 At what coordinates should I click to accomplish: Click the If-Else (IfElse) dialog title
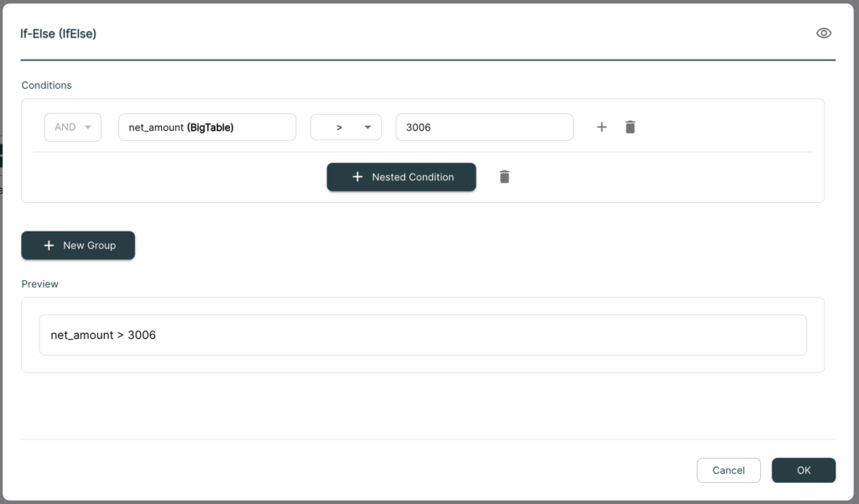click(58, 34)
